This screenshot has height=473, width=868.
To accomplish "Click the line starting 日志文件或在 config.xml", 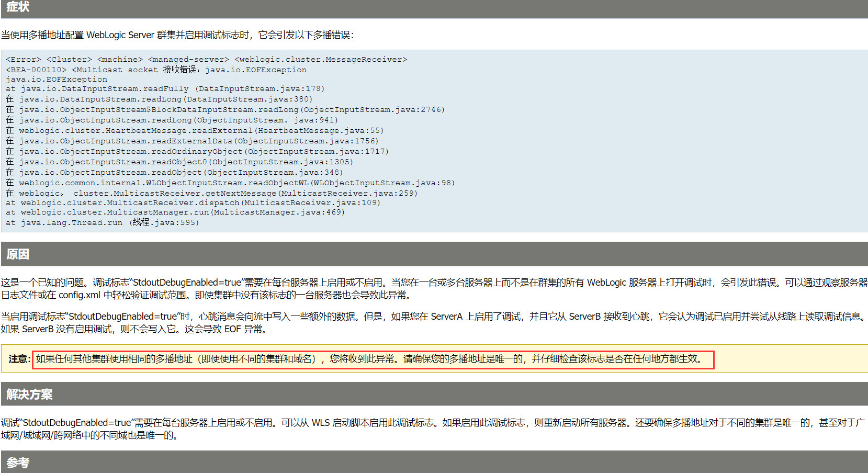I will tap(207, 295).
